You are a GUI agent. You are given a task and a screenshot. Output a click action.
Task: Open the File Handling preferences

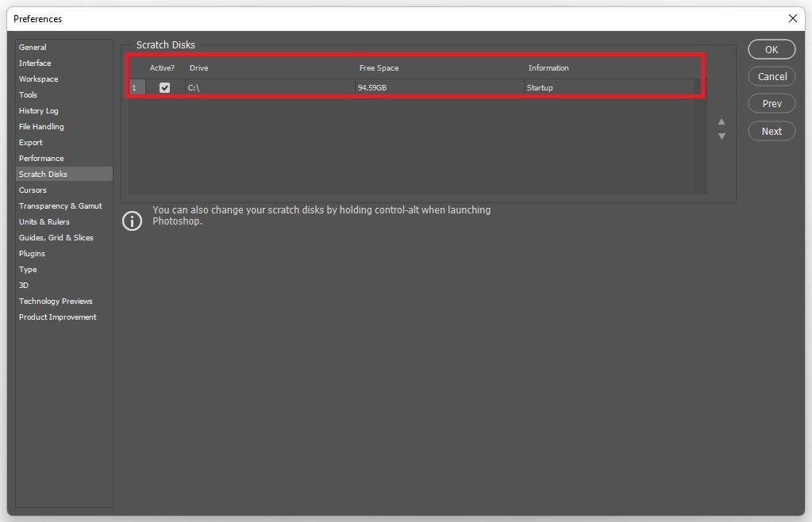pyautogui.click(x=41, y=127)
